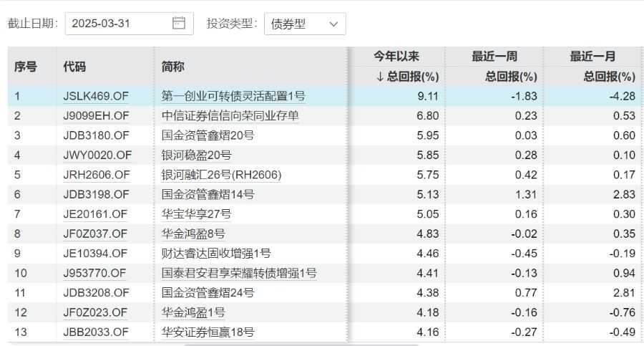Open 中信证券信信向荣同业存单 fund name
This screenshot has width=644, height=346.
[230, 116]
